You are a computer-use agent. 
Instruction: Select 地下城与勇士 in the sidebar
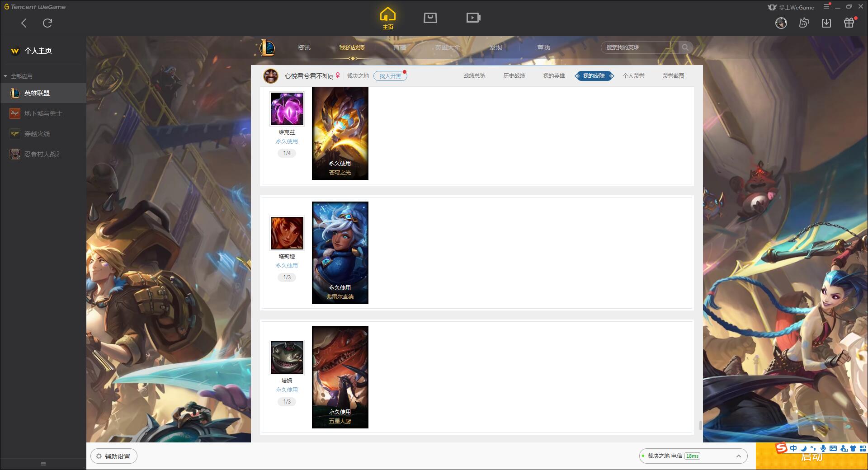tap(43, 113)
